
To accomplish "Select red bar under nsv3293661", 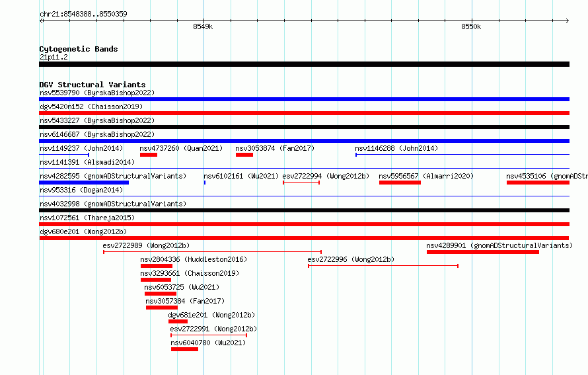I will coord(156,280).
